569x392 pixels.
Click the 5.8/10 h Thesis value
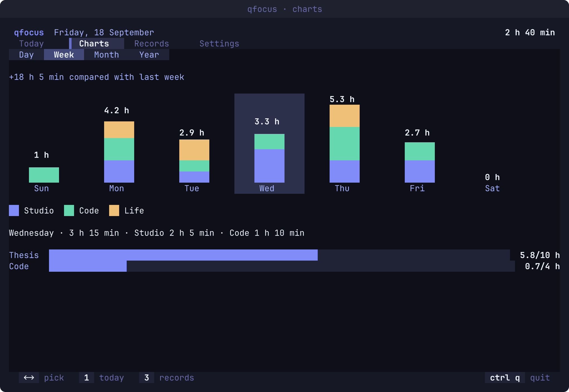(540, 255)
